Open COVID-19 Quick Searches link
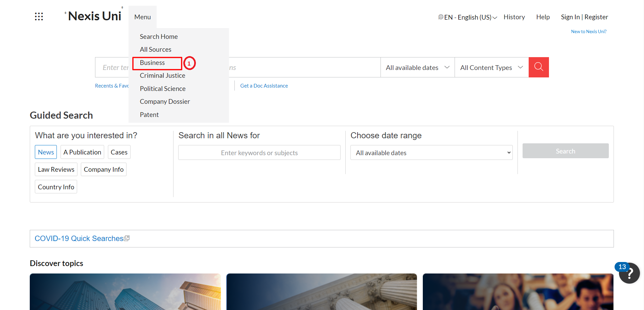The width and height of the screenshot is (644, 310). [79, 238]
